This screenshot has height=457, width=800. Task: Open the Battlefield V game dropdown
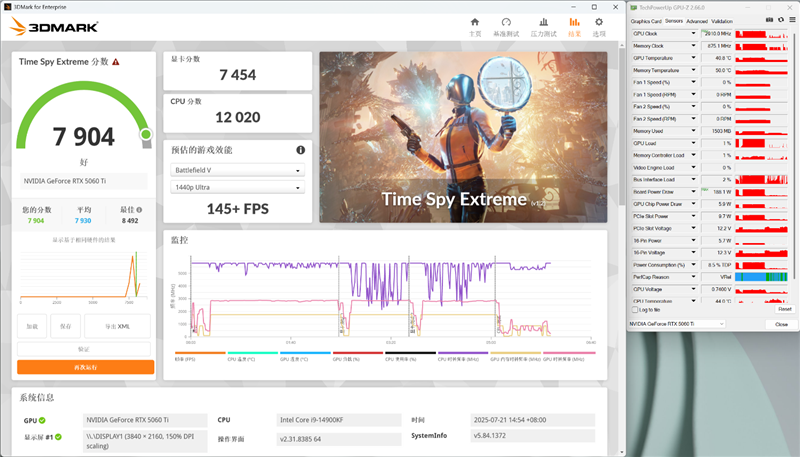[x=237, y=170]
